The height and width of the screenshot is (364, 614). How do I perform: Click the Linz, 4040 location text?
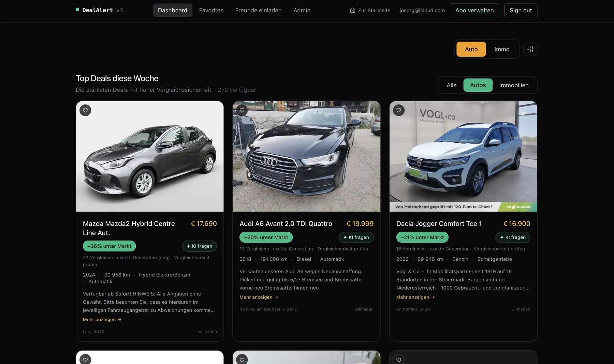coord(94,332)
